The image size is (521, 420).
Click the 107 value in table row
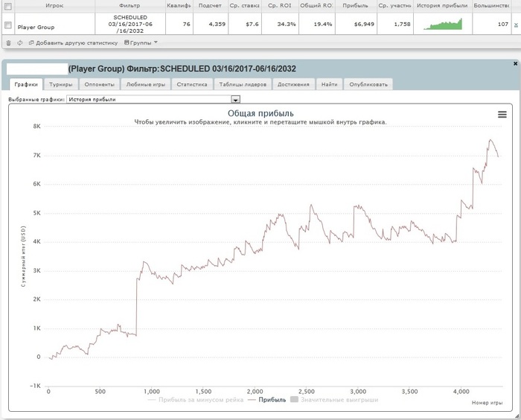click(x=503, y=25)
